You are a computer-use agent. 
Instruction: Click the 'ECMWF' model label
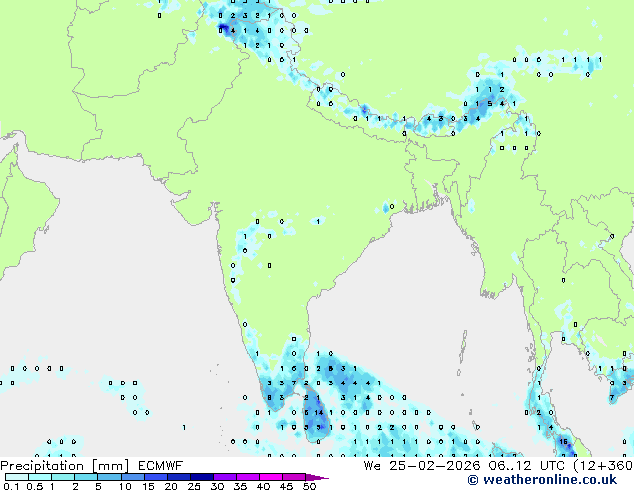pos(161,466)
